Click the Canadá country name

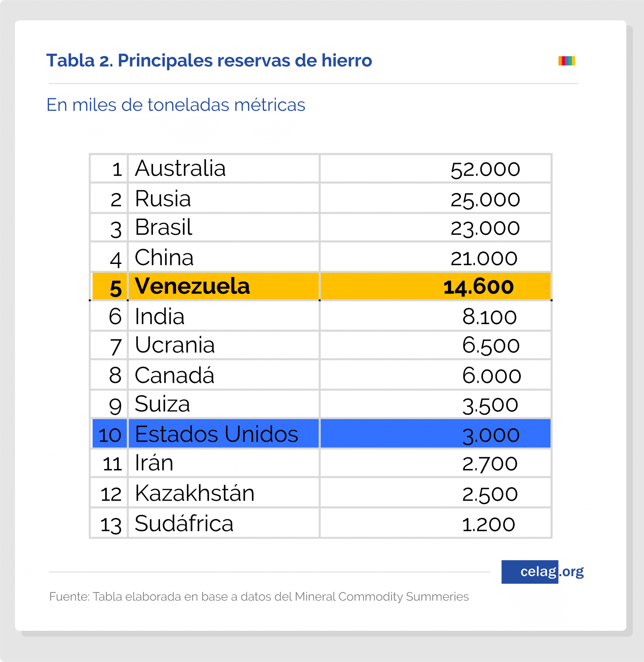(174, 375)
